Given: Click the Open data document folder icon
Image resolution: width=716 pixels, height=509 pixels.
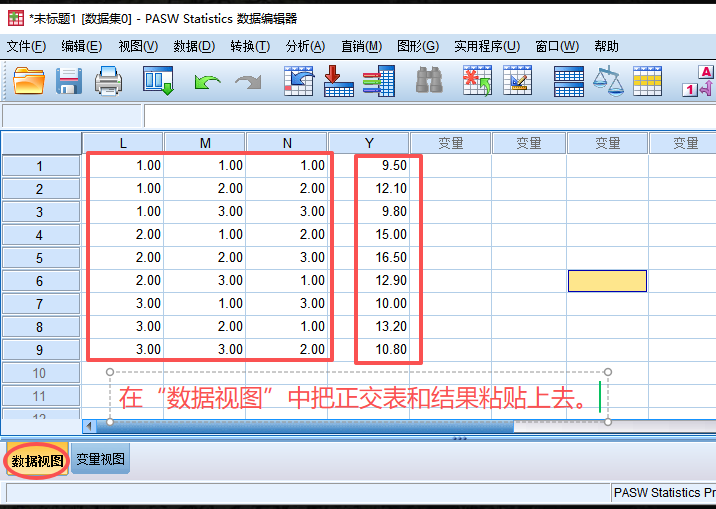Looking at the screenshot, I should [29, 81].
